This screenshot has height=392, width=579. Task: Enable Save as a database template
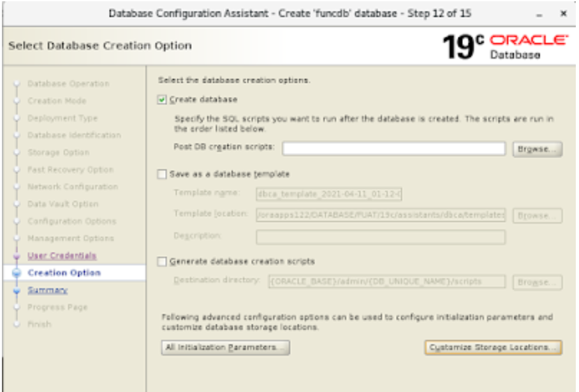(x=162, y=174)
